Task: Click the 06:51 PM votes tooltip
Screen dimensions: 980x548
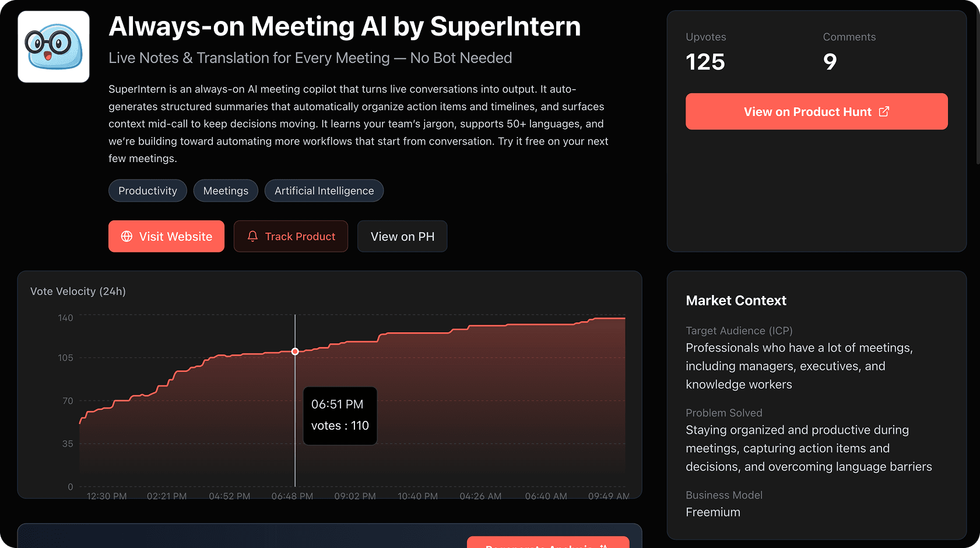Action: (340, 416)
